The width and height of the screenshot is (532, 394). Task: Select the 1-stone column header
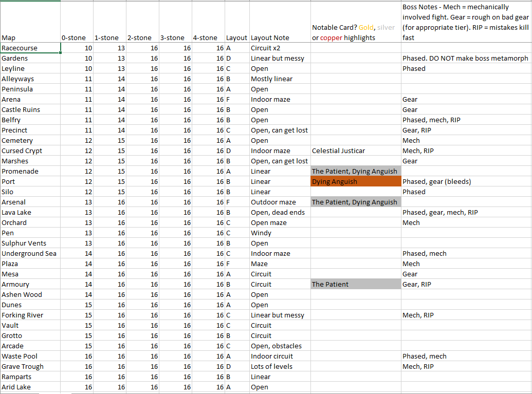coord(109,22)
